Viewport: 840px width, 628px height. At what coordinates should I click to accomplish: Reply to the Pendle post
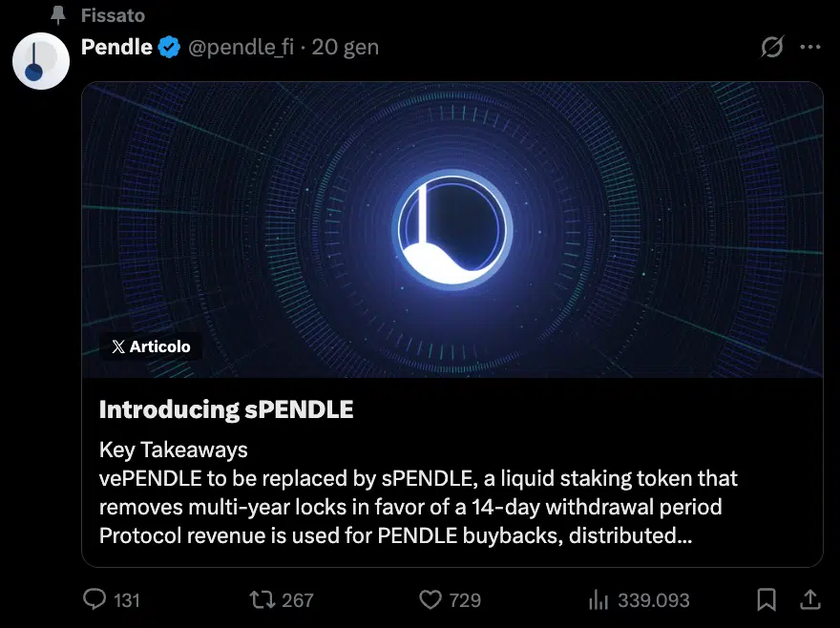[x=94, y=599]
